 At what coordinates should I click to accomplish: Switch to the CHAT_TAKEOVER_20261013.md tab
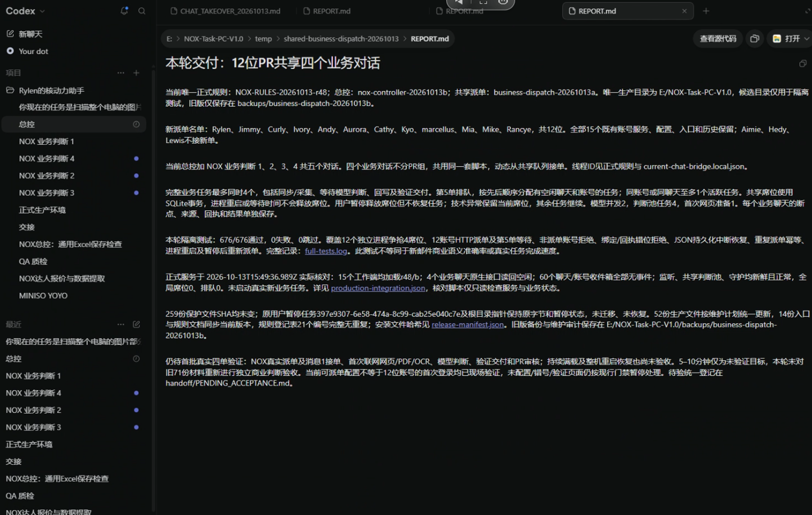225,11
